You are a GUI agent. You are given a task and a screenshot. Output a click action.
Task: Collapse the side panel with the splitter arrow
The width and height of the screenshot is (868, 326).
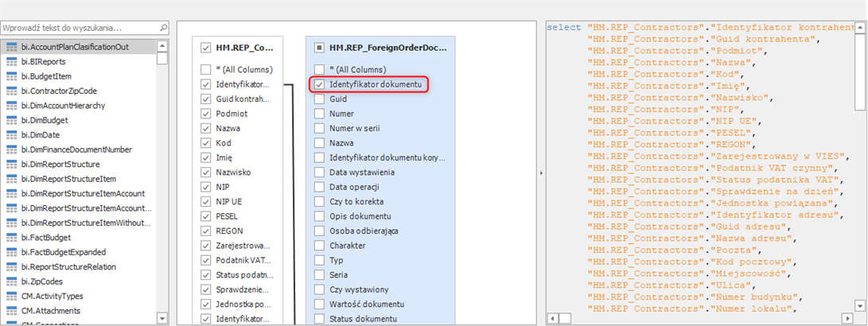[x=540, y=172]
